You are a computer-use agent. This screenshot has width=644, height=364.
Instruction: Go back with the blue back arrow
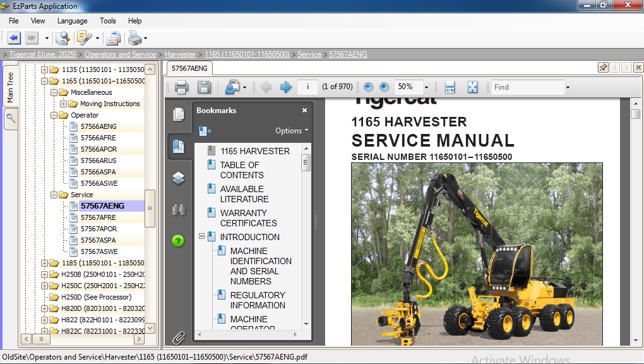[14, 39]
